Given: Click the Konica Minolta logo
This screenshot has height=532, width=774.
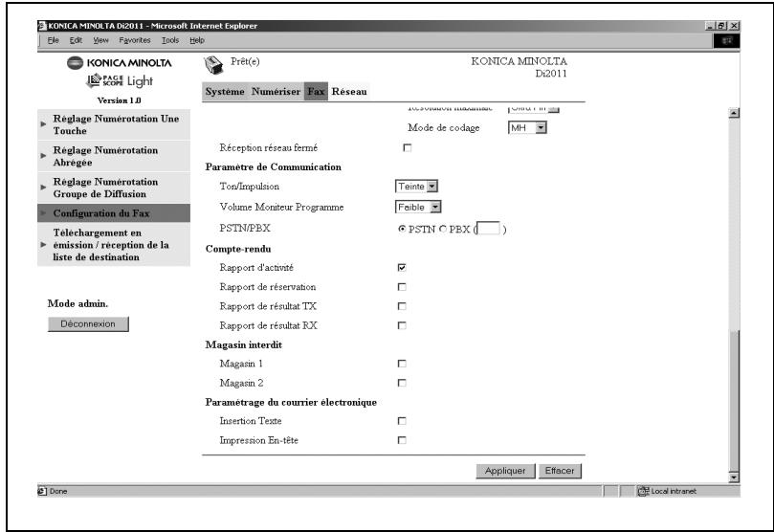Looking at the screenshot, I should click(119, 63).
